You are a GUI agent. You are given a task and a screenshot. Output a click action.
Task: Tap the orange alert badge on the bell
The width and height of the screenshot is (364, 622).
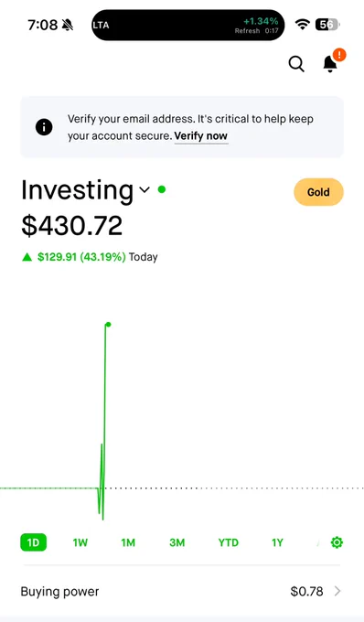coord(339,55)
